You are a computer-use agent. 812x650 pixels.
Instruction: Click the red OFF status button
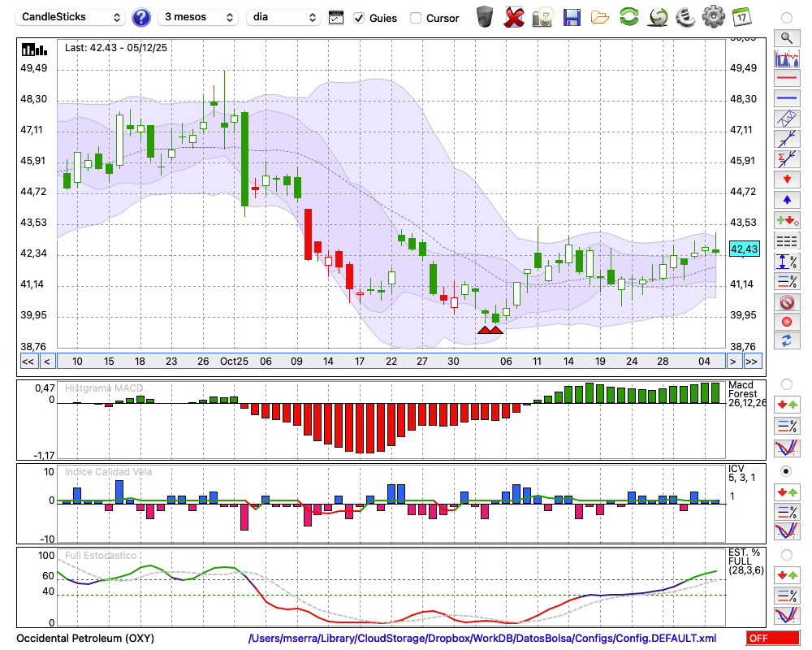pyautogui.click(x=772, y=639)
